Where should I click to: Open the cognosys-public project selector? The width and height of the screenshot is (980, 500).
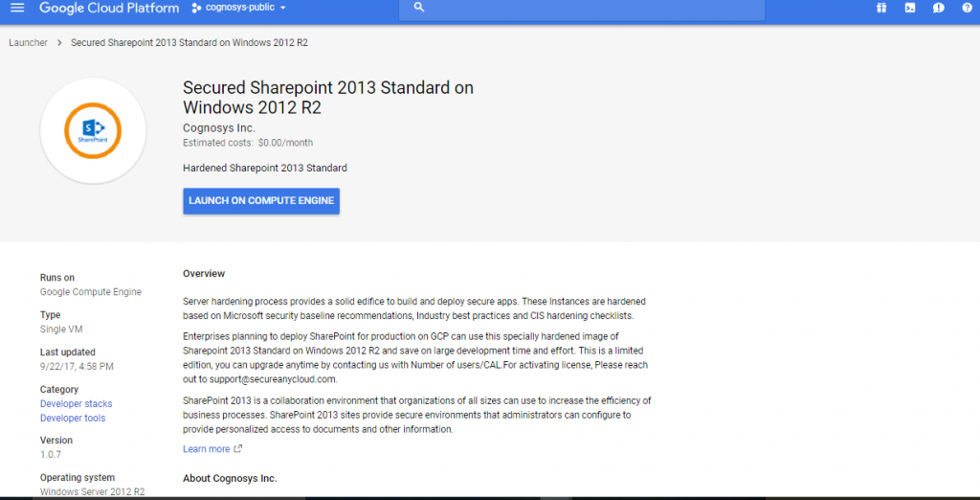pos(238,8)
